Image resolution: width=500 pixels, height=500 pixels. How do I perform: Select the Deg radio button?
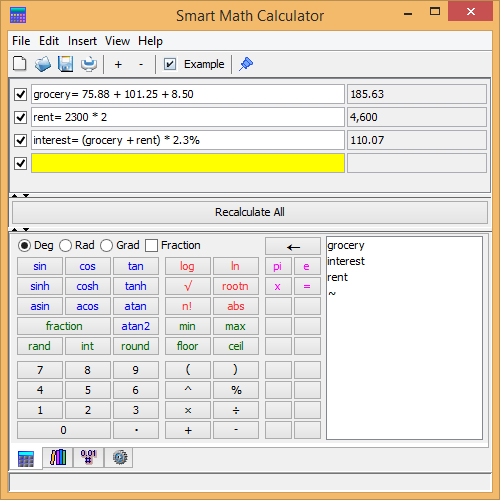24,246
